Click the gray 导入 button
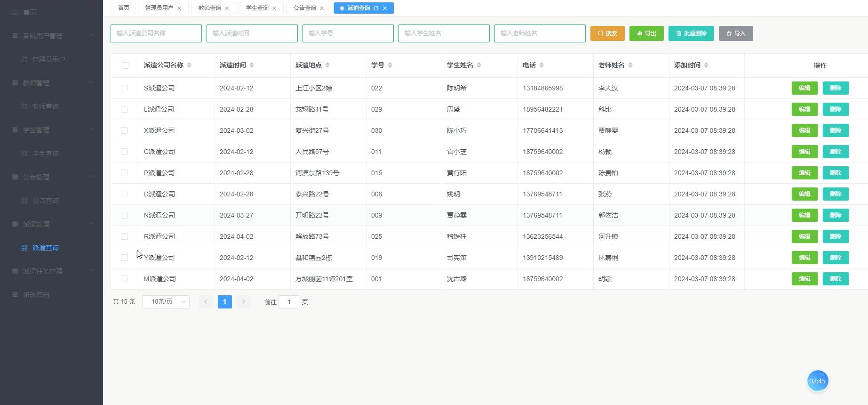 736,33
